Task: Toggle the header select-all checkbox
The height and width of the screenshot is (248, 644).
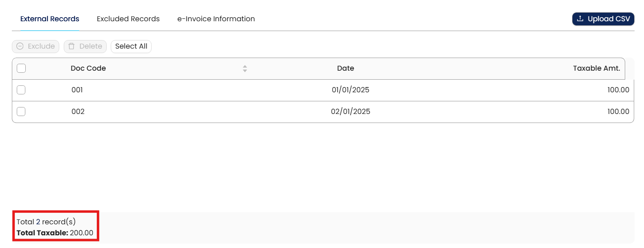Action: click(x=21, y=68)
